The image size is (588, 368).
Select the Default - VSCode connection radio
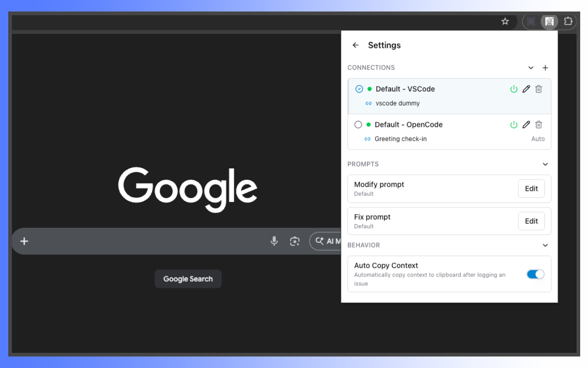click(x=359, y=89)
